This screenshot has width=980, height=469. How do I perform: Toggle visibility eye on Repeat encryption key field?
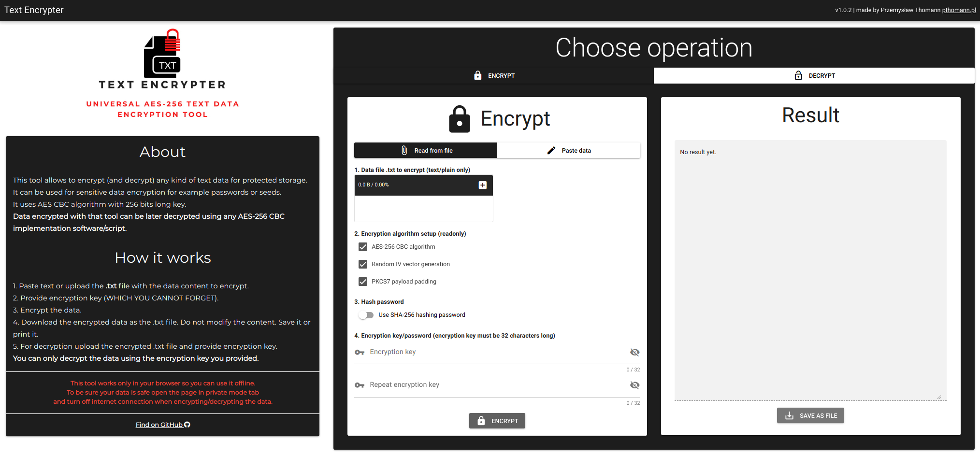tap(634, 385)
